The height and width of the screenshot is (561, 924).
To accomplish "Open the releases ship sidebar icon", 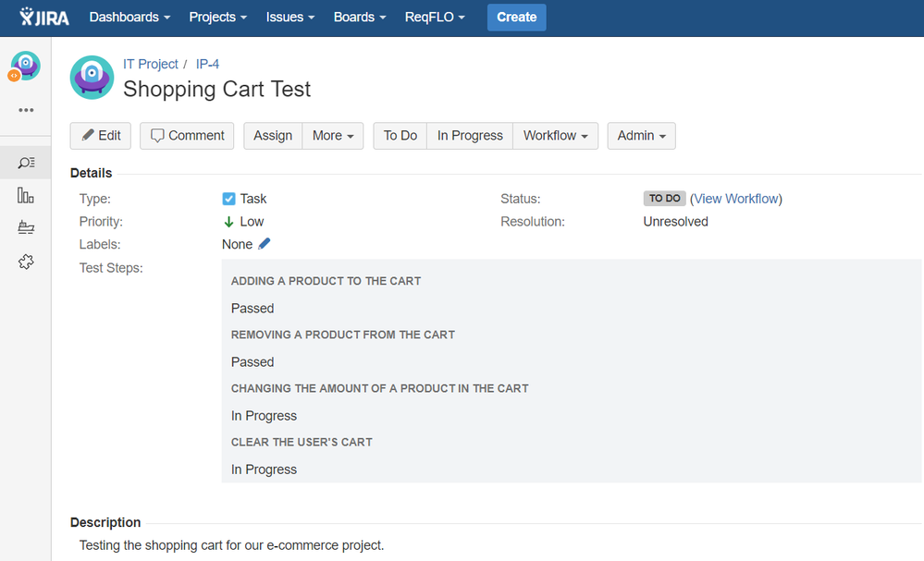I will [26, 227].
